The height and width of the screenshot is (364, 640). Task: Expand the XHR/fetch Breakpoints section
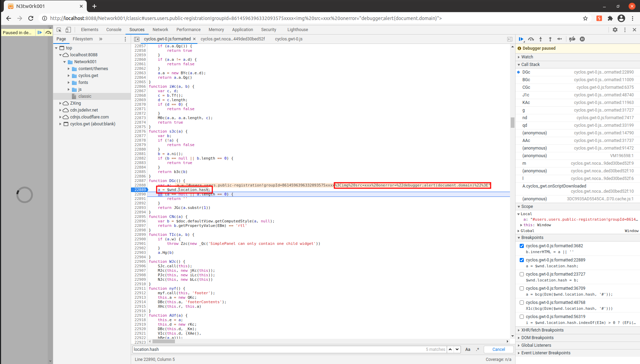tap(542, 330)
